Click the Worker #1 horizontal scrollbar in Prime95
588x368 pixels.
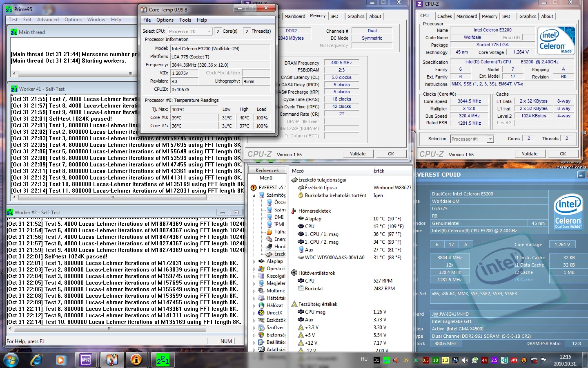(127, 197)
